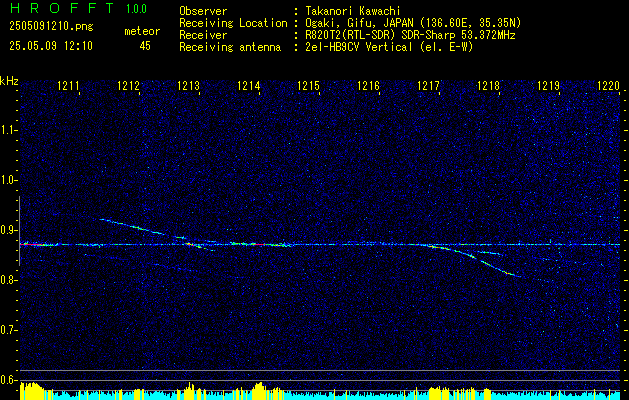Screen dimensions: 629x400
Task: Click the 1218 time marker
Action: (488, 85)
